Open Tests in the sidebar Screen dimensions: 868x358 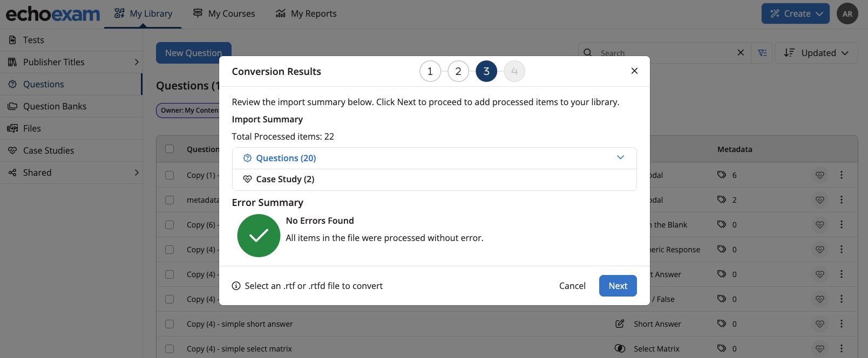click(x=71, y=40)
